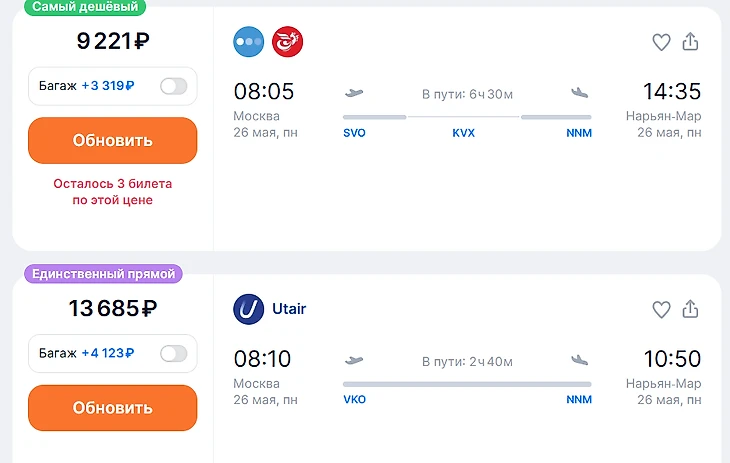Share the 9 221₽ flight ticket
The image size is (730, 463).
pyautogui.click(x=690, y=42)
